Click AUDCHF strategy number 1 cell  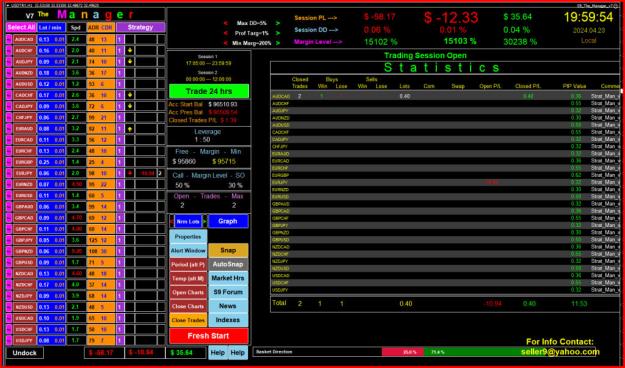tap(120, 51)
